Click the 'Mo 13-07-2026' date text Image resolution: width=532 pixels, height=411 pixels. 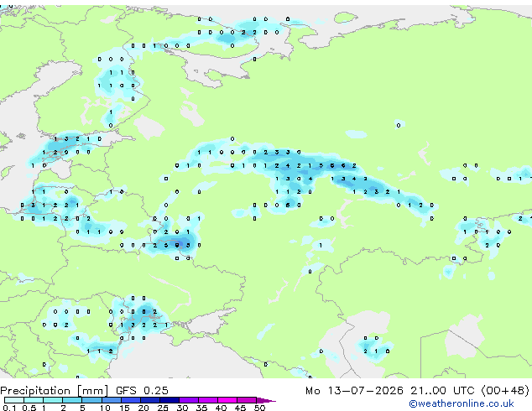(354, 391)
